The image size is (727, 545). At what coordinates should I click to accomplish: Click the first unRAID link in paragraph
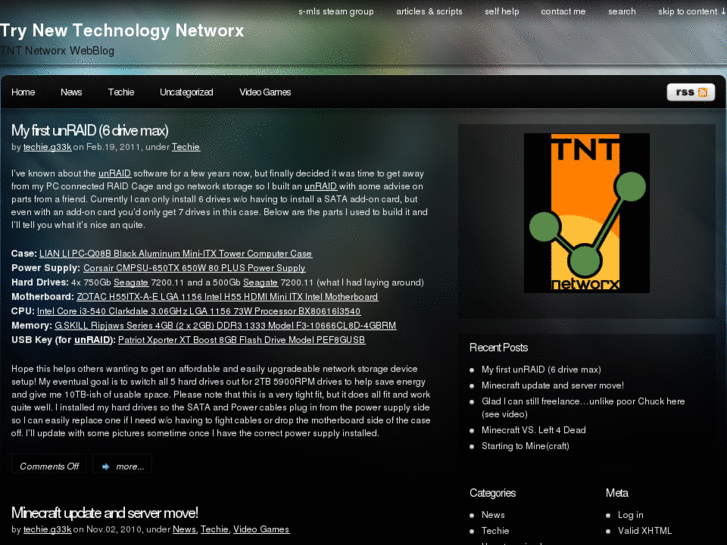tap(115, 174)
